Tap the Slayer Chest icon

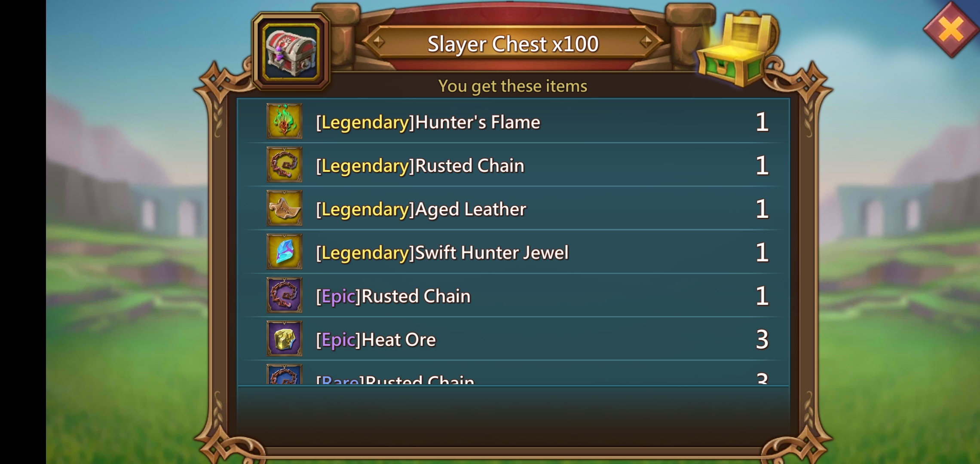[x=291, y=52]
